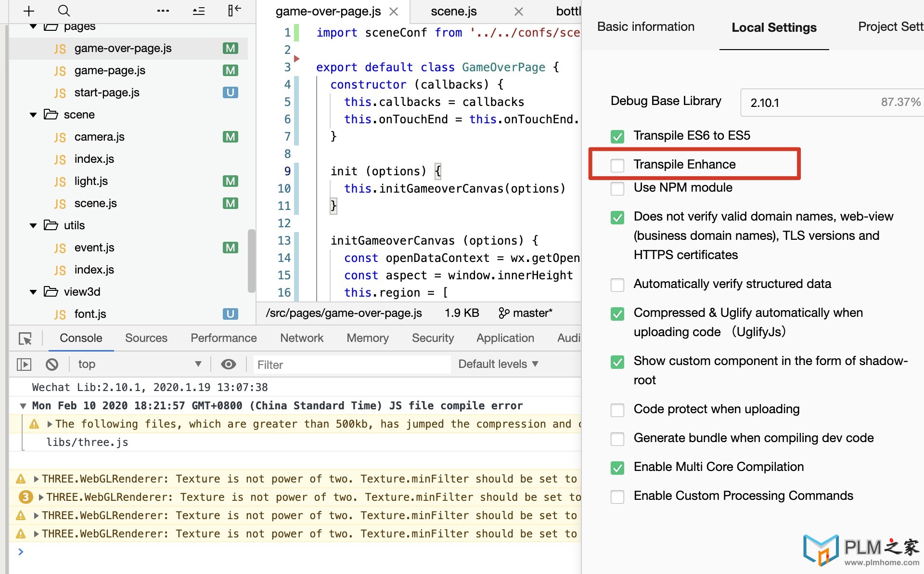This screenshot has height=574, width=924.
Task: Hide the file explorer sidebar icon
Action: coord(234,11)
